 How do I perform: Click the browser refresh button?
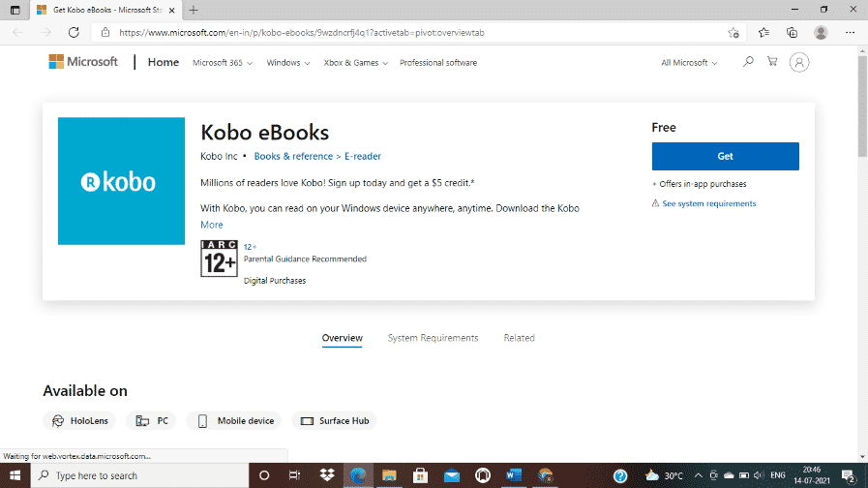pyautogui.click(x=74, y=33)
